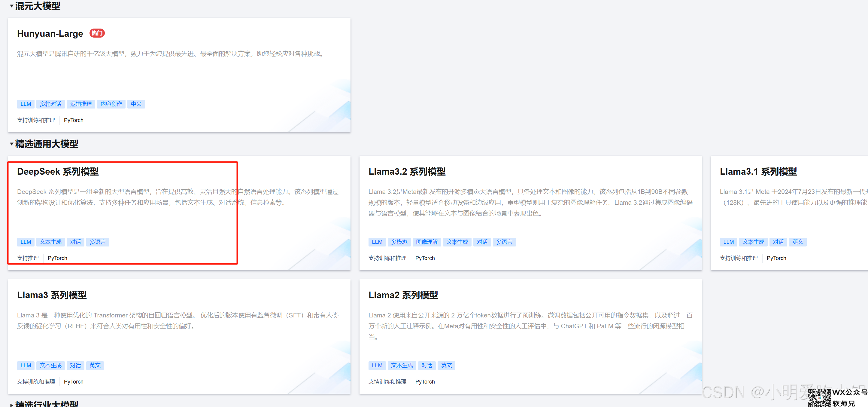Click the 对话 tag on Llama2 card
Viewport: 868px width, 407px height.
[x=427, y=365]
